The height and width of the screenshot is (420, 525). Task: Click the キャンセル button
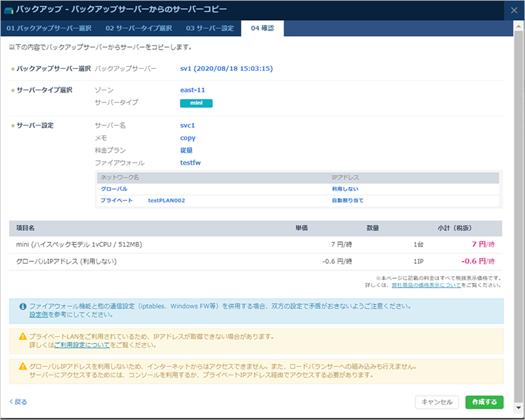click(x=437, y=402)
